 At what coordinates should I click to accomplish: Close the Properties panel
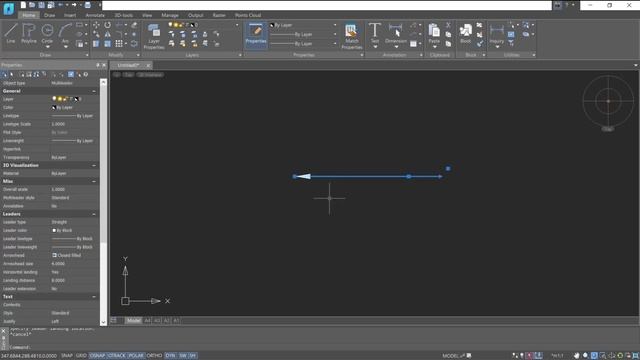tap(104, 65)
